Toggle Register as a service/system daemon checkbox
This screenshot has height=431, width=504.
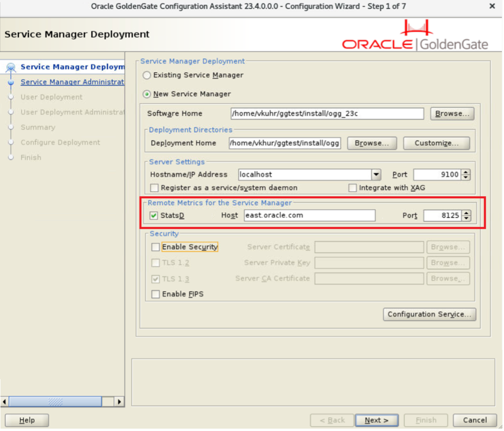click(155, 188)
